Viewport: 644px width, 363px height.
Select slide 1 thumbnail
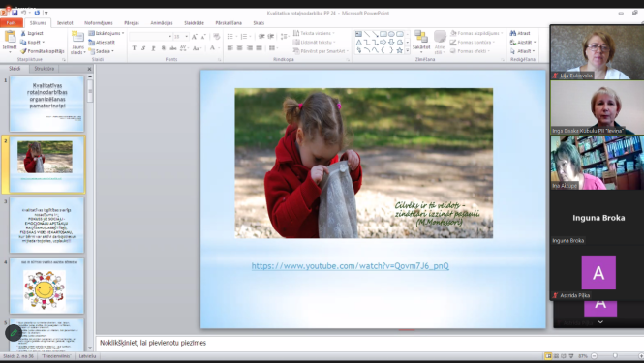(46, 104)
